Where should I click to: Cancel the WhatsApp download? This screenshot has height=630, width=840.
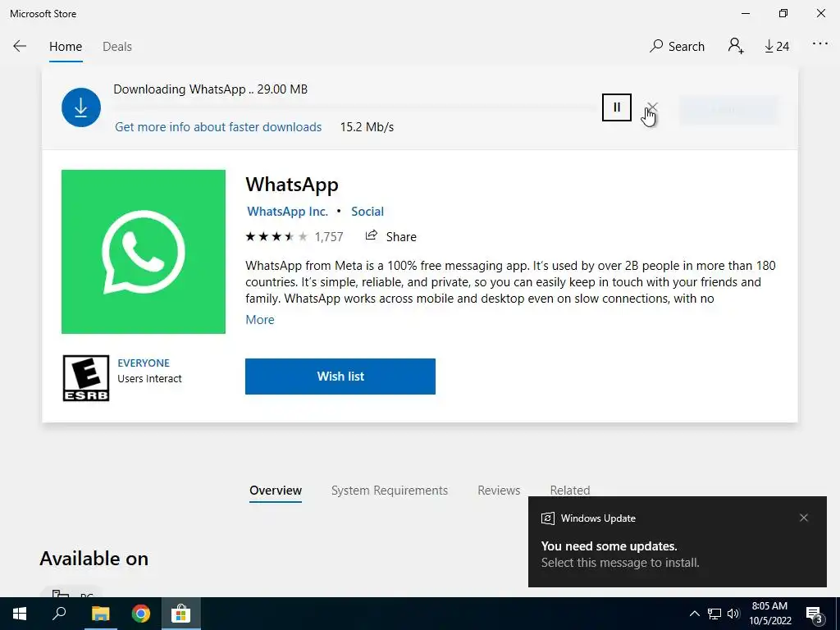pyautogui.click(x=652, y=107)
